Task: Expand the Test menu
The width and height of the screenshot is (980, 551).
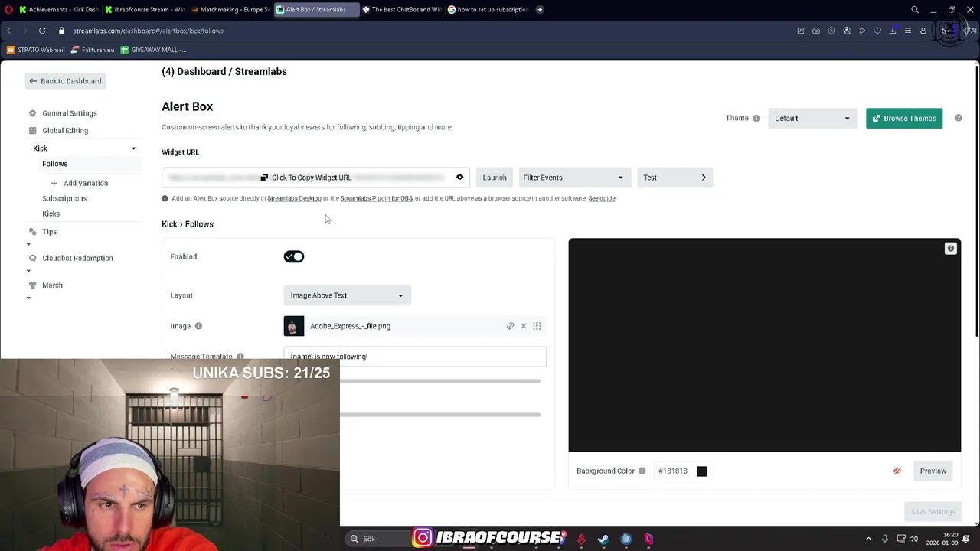Action: 675,178
